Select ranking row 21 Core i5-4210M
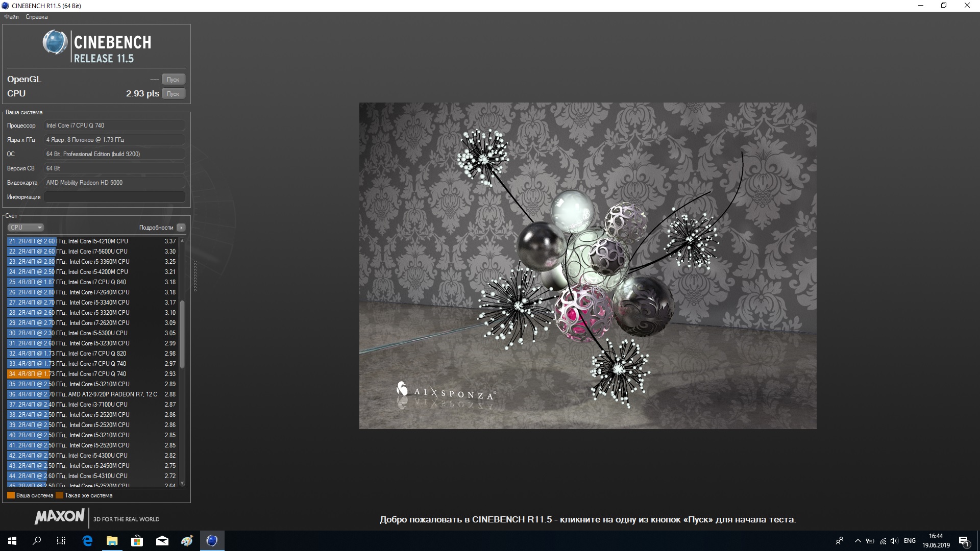This screenshot has height=551, width=980. [92, 241]
